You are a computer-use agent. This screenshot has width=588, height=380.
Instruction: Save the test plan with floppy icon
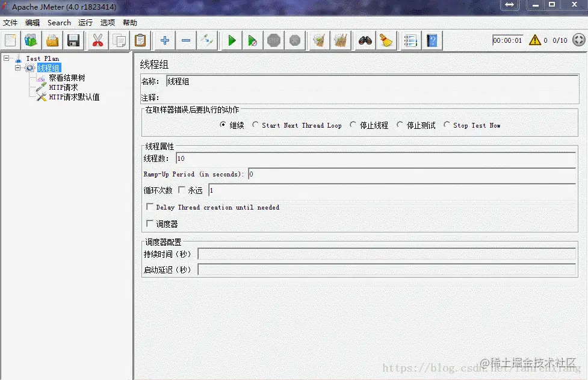click(73, 40)
